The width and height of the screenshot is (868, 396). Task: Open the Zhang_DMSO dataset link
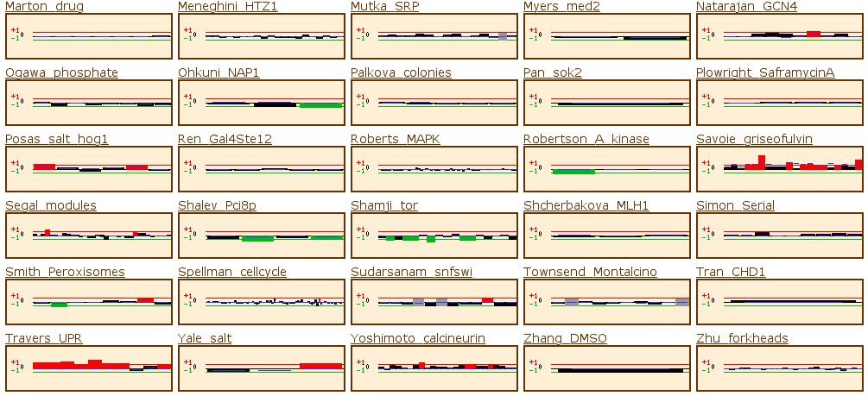coord(565,338)
